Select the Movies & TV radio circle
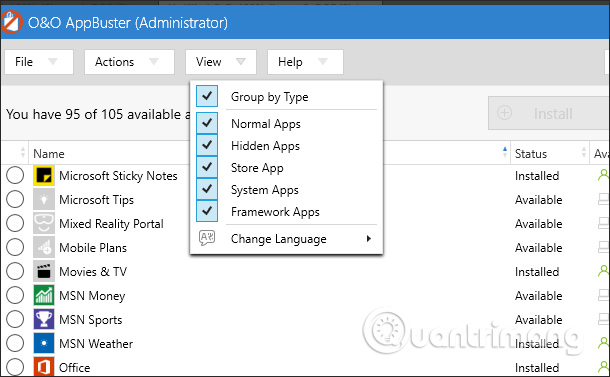Screen dimensions: 610x377 (15, 272)
